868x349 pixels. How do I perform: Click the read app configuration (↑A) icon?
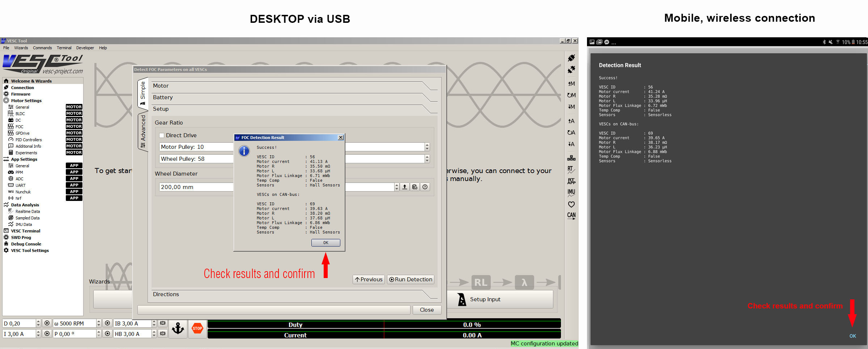click(571, 121)
